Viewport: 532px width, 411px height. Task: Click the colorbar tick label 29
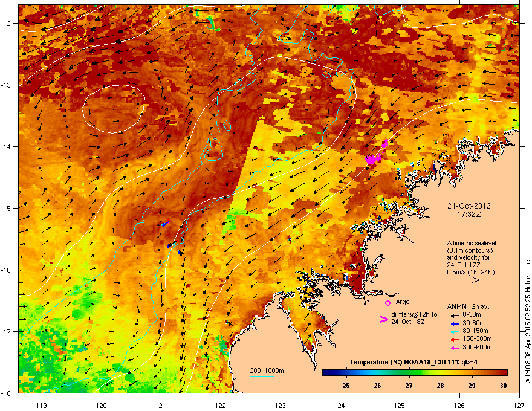(x=472, y=386)
